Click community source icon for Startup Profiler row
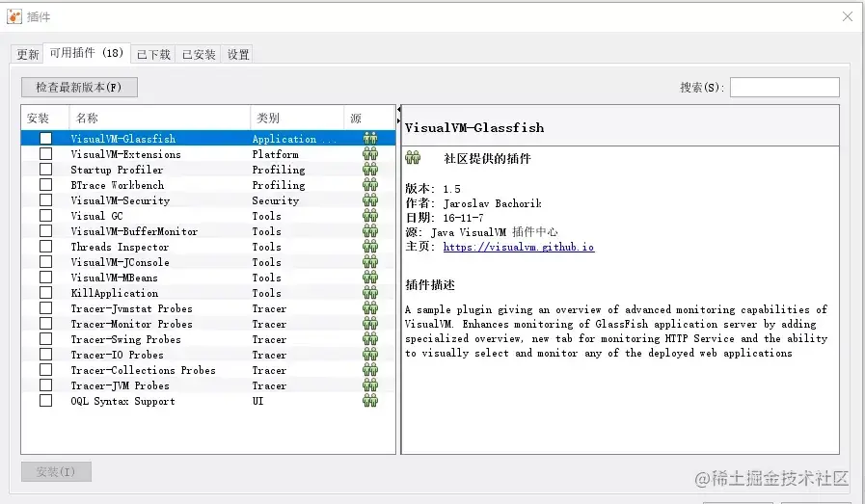This screenshot has height=504, width=865. [x=370, y=170]
